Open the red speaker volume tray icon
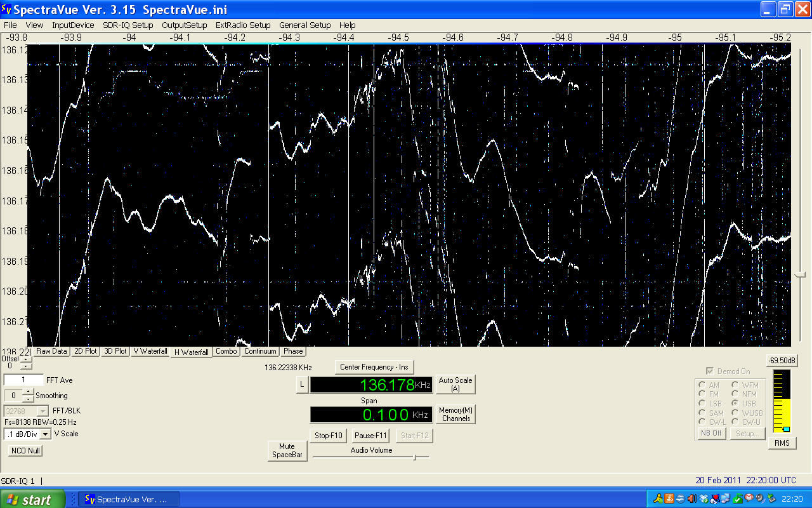Viewport: 812px width, 508px height. [692, 499]
